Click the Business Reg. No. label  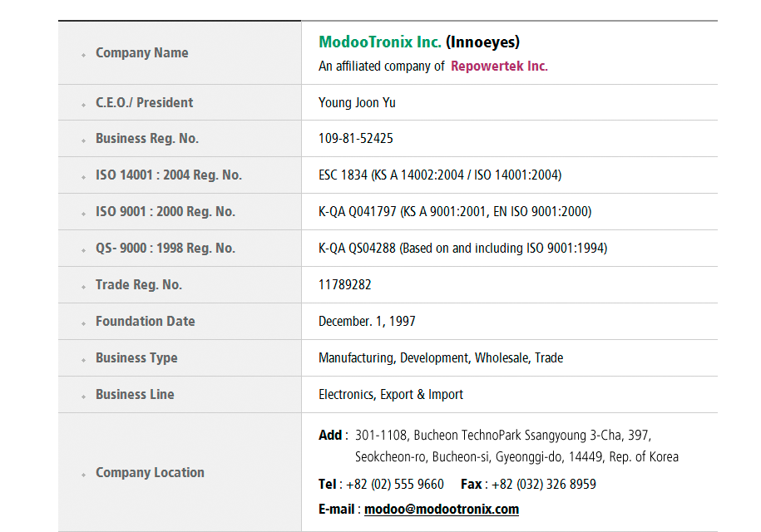[x=147, y=139]
